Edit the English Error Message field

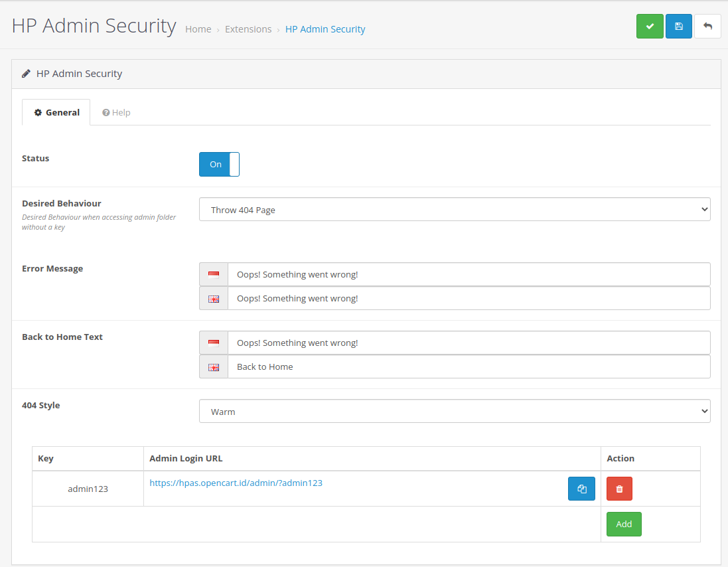[468, 299]
